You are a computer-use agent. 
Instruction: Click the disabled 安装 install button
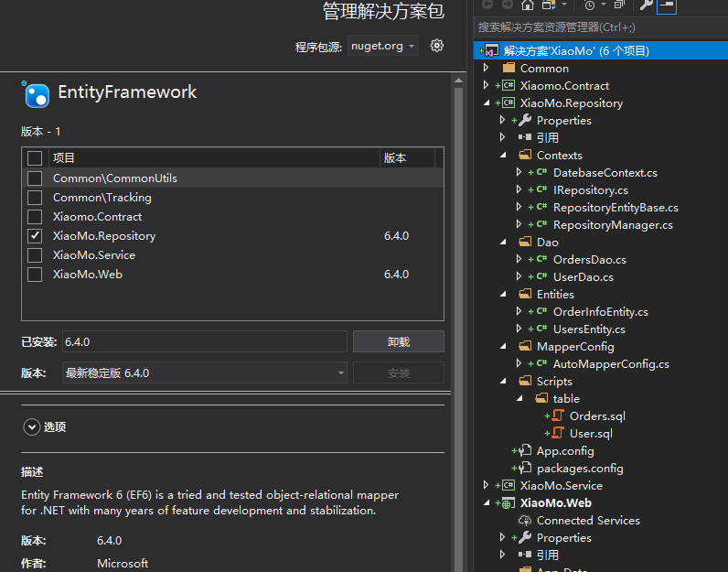[399, 372]
